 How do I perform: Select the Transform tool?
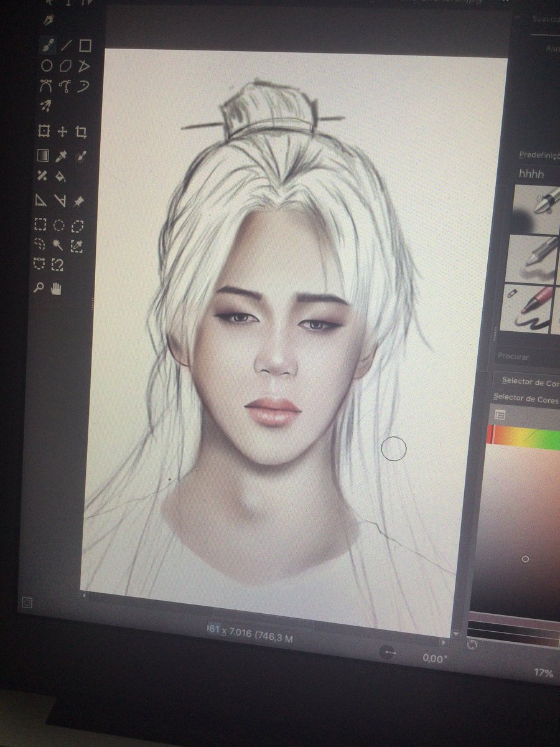tap(44, 131)
